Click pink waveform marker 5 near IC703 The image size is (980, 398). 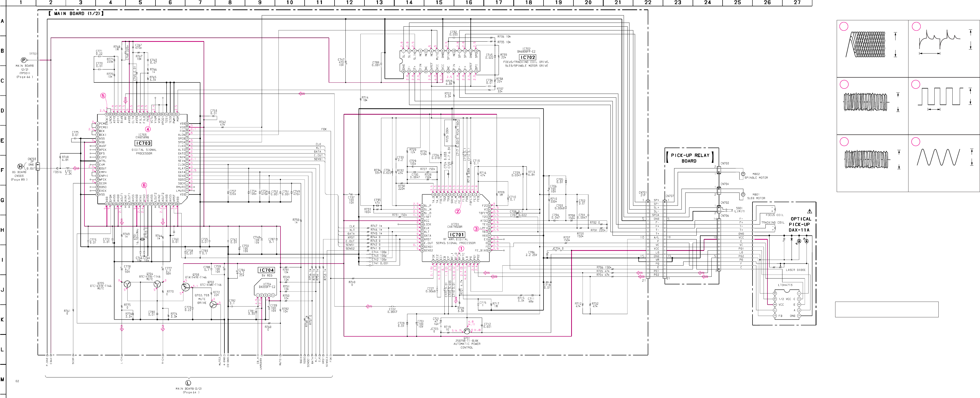103,95
